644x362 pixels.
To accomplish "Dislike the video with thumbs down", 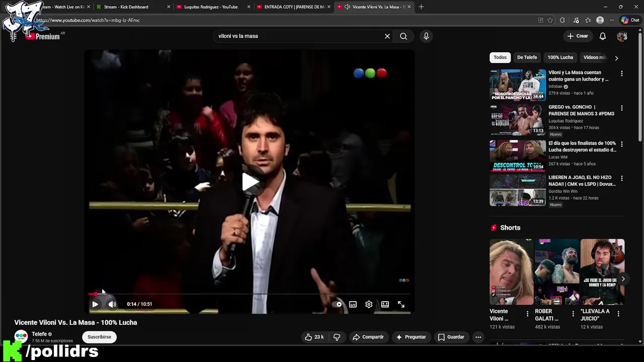I will (337, 337).
